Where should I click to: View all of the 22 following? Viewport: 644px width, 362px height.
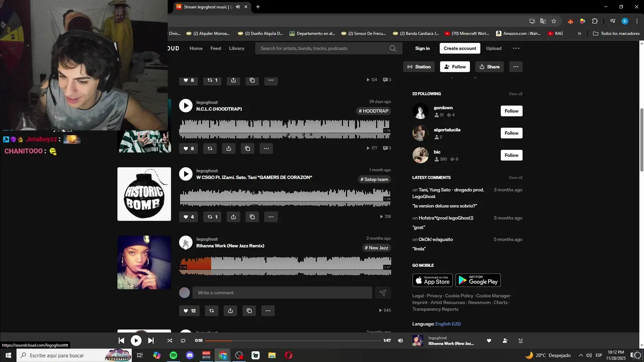coord(515,94)
